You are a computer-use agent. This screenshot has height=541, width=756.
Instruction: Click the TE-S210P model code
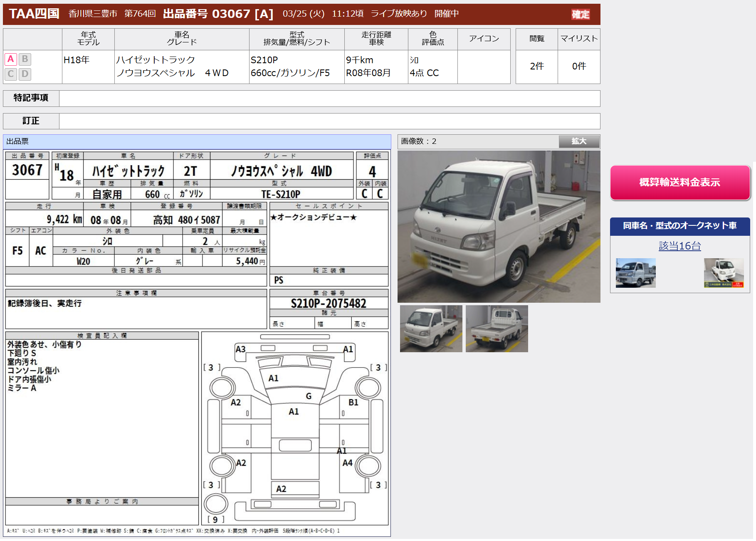(x=281, y=194)
